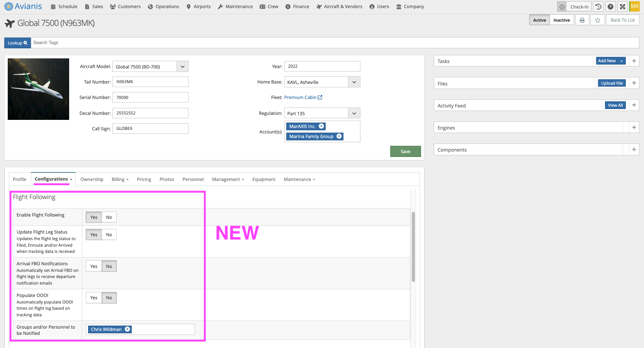Switch to the Pricing tab
Image resolution: width=644 pixels, height=348 pixels.
click(144, 179)
